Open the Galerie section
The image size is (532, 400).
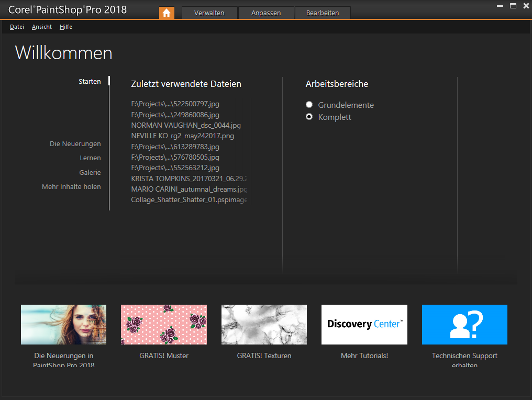(90, 172)
